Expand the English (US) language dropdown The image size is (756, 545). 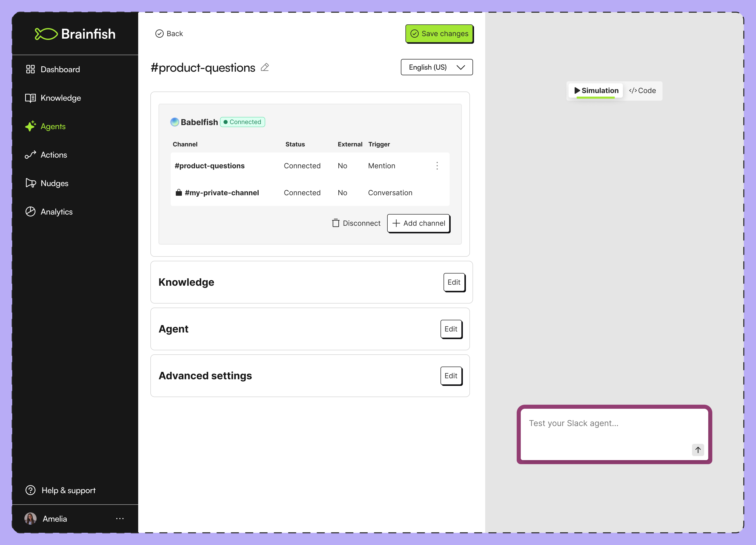pos(436,67)
